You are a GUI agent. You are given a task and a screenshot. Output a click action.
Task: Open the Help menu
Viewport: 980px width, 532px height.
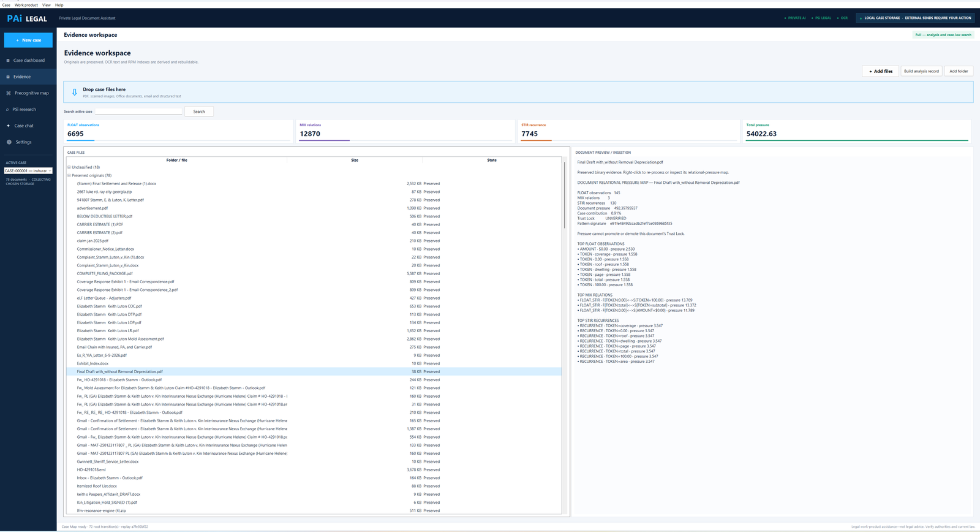point(59,5)
